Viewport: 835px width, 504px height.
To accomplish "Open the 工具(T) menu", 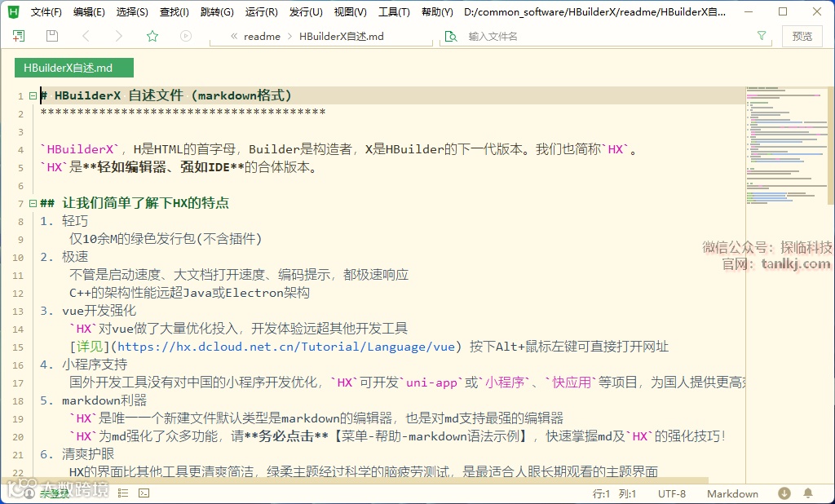I will coord(394,11).
